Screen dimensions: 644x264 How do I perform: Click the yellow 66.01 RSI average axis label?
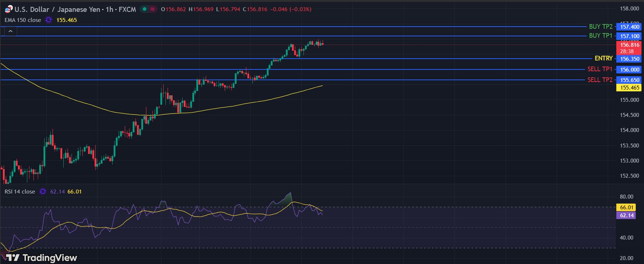[626, 208]
